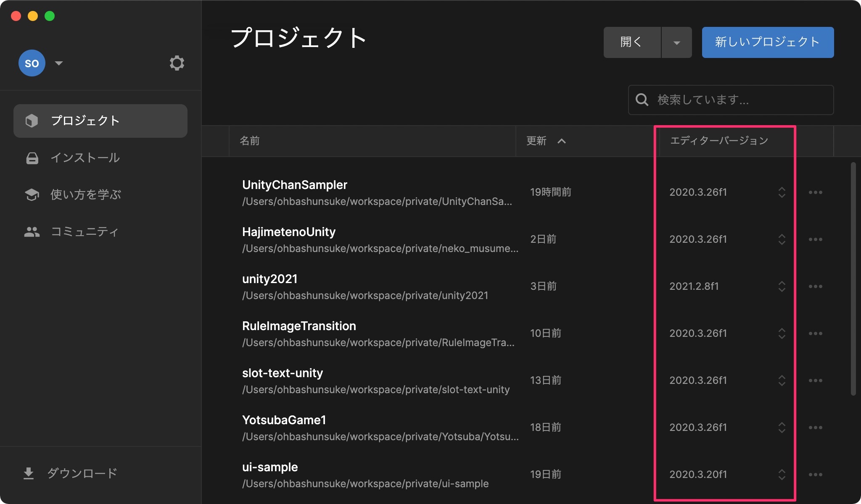
Task: Open the settings gear in the sidebar
Action: [177, 63]
